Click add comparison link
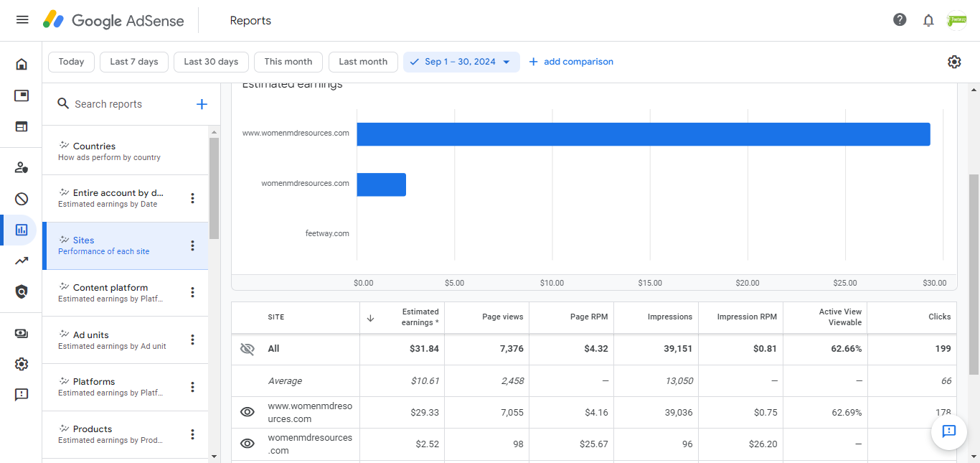 tap(571, 62)
